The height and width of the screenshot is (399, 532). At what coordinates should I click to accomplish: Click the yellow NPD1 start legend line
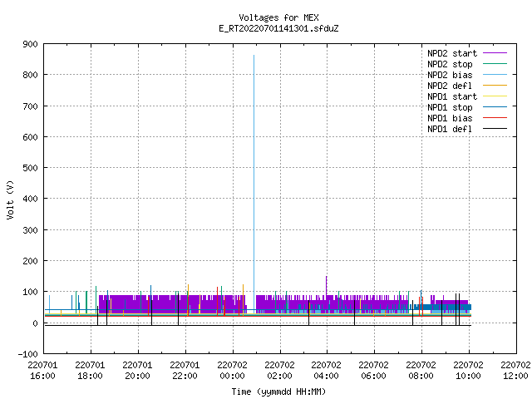(x=495, y=96)
